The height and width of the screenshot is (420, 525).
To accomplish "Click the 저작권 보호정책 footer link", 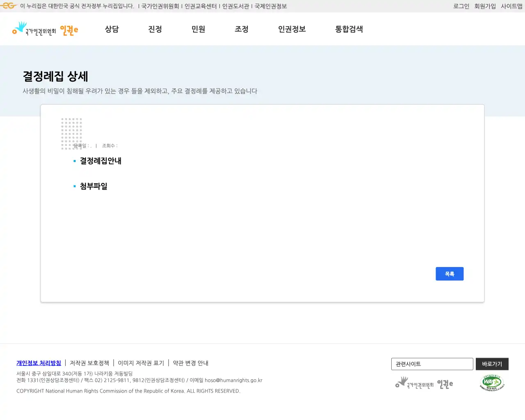I will pyautogui.click(x=89, y=363).
